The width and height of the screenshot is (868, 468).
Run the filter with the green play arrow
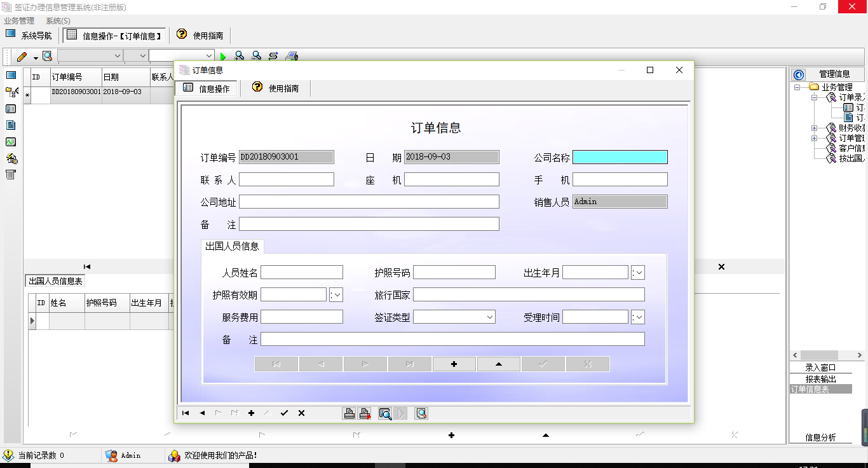[x=223, y=57]
